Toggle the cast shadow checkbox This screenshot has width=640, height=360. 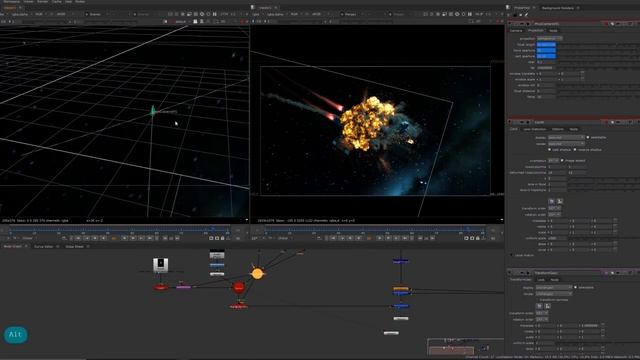click(550, 150)
